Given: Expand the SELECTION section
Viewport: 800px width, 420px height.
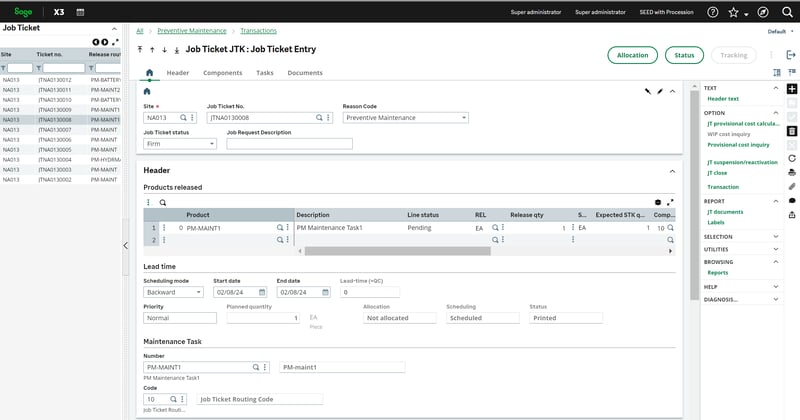Looking at the screenshot, I should [777, 236].
